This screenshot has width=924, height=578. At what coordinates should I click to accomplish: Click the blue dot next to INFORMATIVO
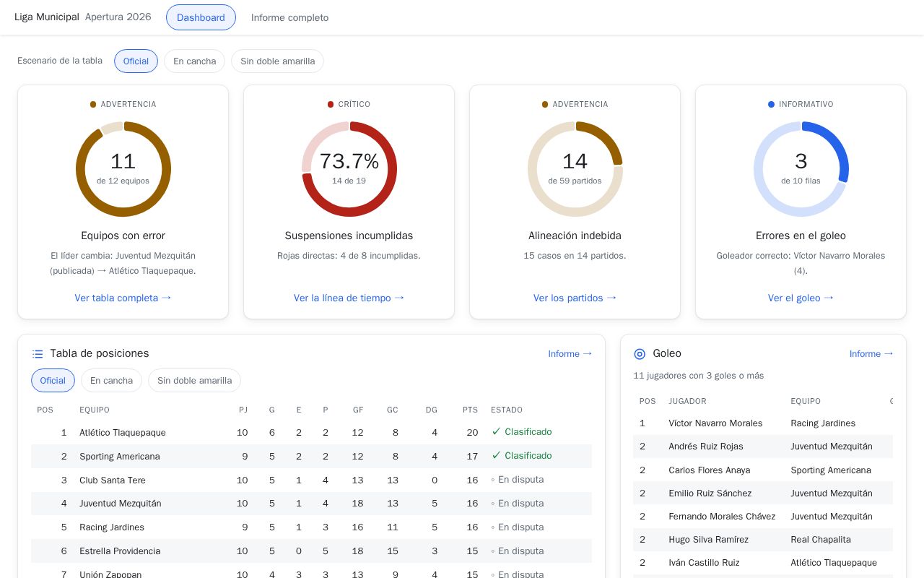[x=772, y=105]
